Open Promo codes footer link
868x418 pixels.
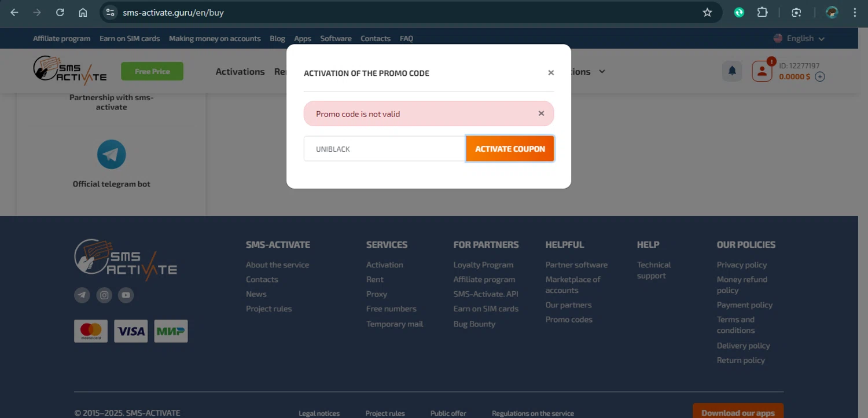click(x=569, y=320)
